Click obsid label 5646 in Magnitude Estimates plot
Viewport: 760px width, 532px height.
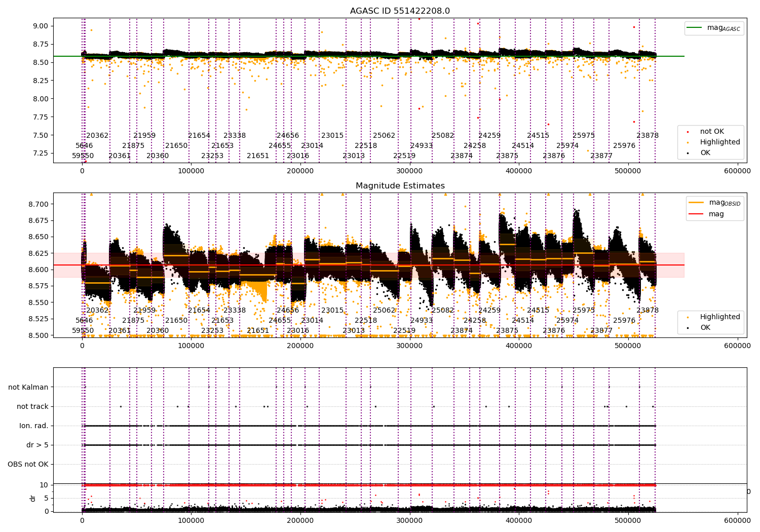click(x=84, y=320)
